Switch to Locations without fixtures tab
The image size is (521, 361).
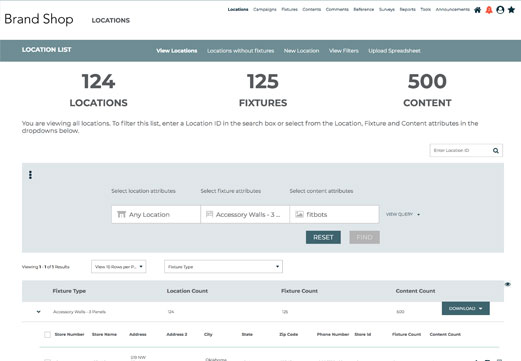coord(240,51)
